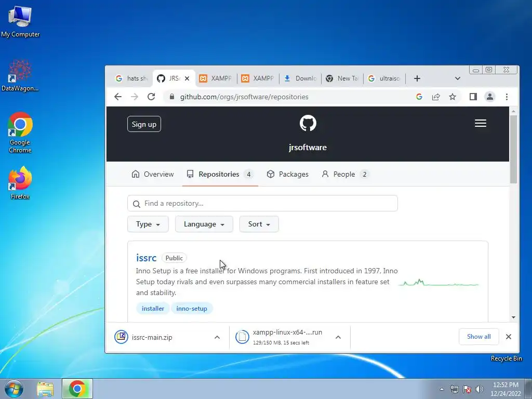Open the Repositories tab

(x=220, y=174)
